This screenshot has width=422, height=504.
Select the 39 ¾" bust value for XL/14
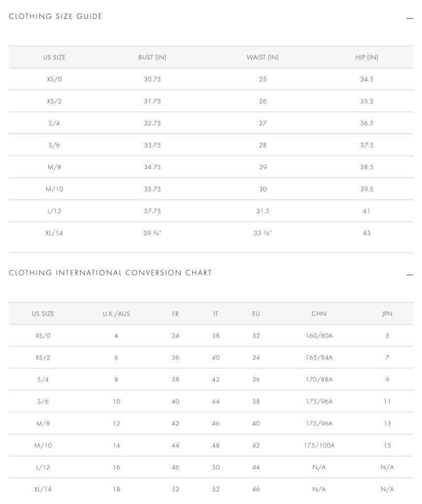(x=152, y=233)
